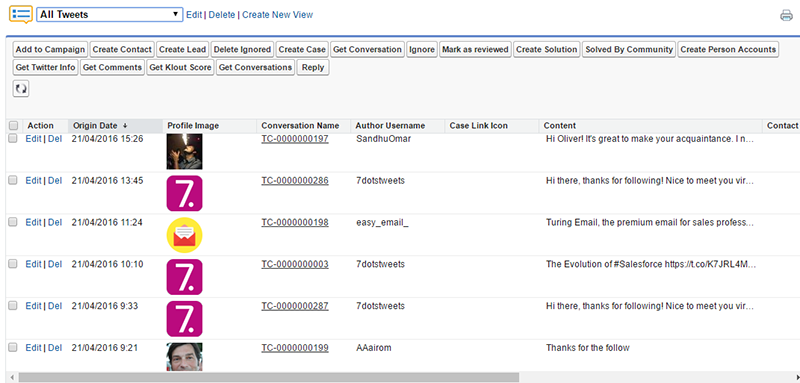The width and height of the screenshot is (800, 383).
Task: Tick the checkbox for AAairom row
Action: pos(13,348)
